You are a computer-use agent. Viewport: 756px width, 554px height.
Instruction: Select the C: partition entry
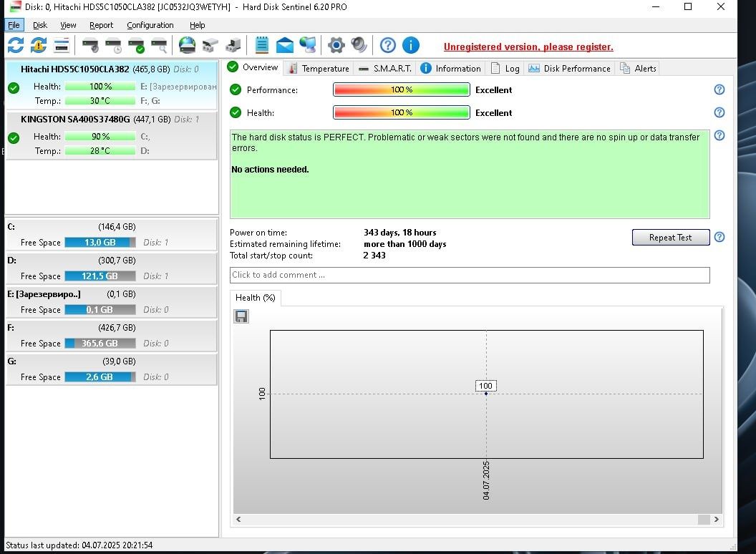(x=112, y=234)
